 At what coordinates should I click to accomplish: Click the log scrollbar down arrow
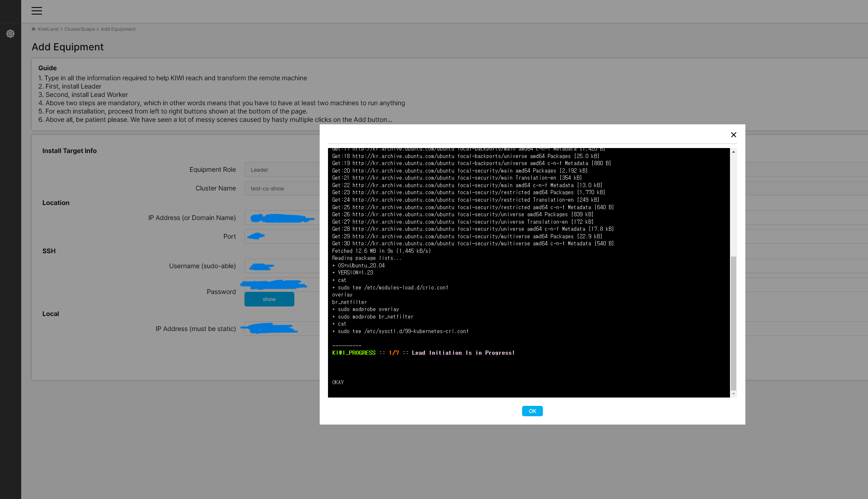[x=733, y=394]
